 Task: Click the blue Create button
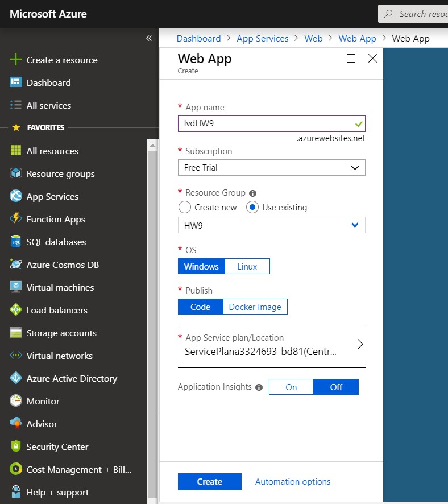(x=209, y=481)
